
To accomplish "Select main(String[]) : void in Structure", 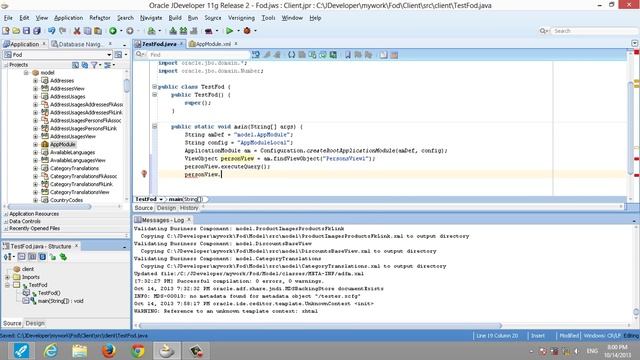I will 60,301.
